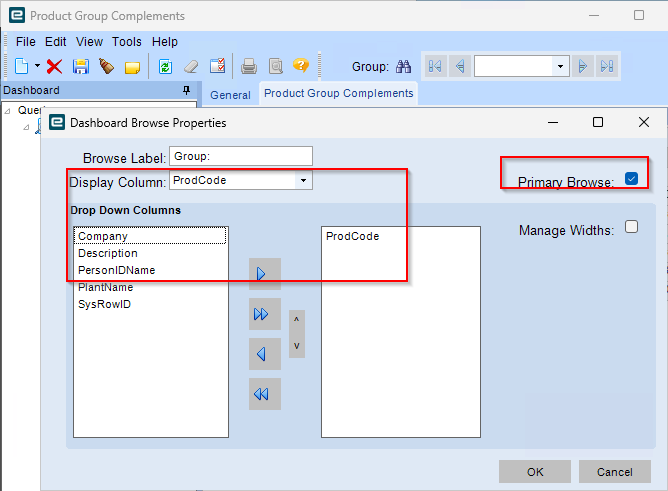Click the green Refresh icon

point(165,66)
